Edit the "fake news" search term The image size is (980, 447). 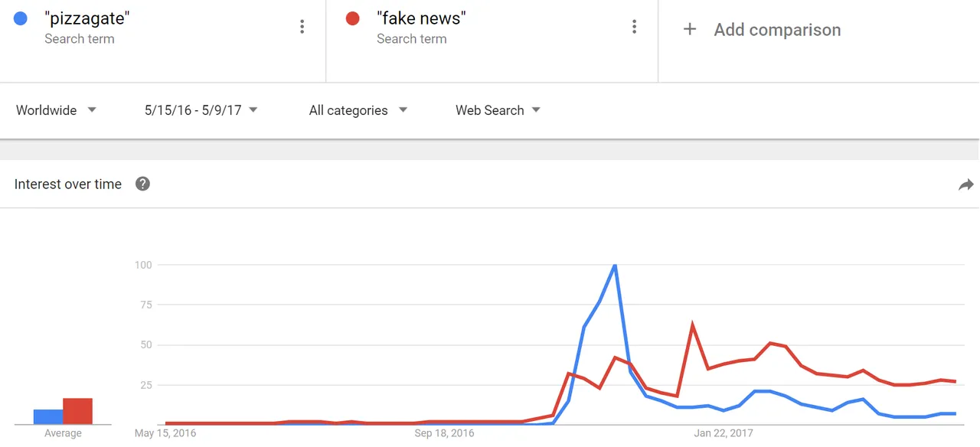(x=421, y=18)
